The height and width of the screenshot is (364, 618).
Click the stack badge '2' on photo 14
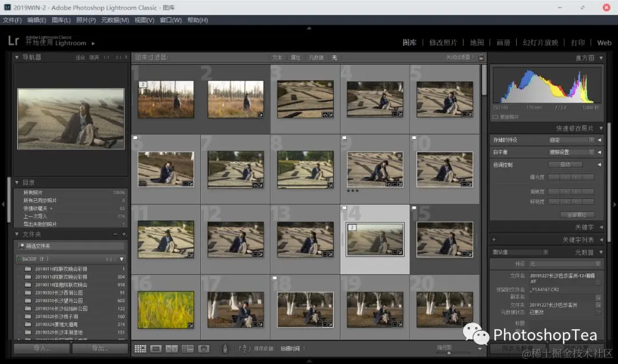point(352,227)
